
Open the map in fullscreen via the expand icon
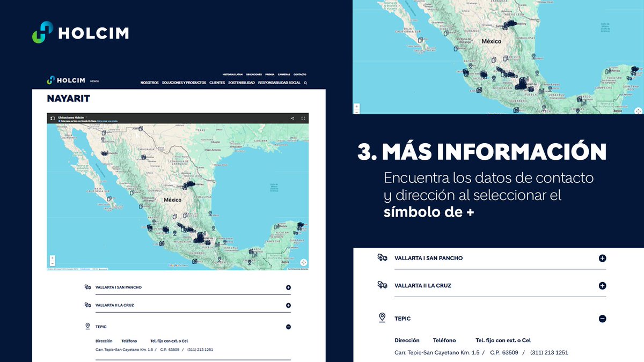click(303, 118)
